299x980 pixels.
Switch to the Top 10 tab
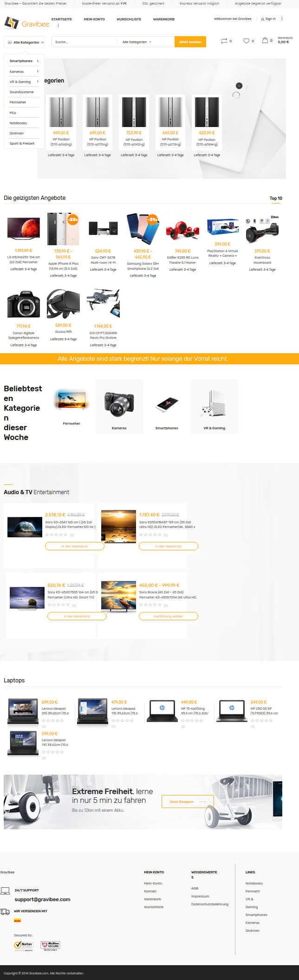point(276,198)
